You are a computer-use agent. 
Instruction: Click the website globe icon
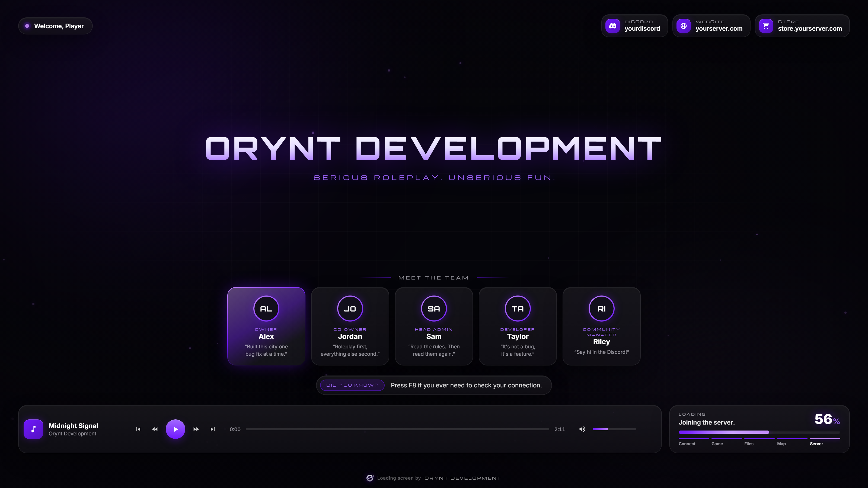click(x=684, y=25)
